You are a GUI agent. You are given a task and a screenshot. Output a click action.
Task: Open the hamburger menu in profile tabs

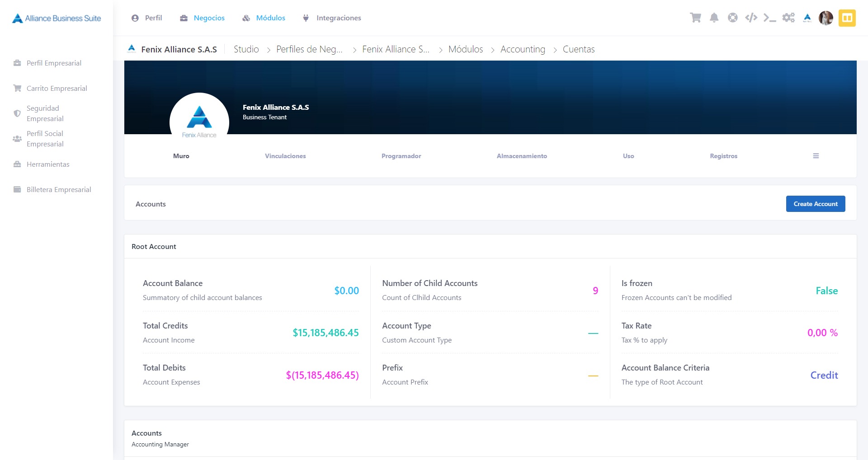click(816, 156)
